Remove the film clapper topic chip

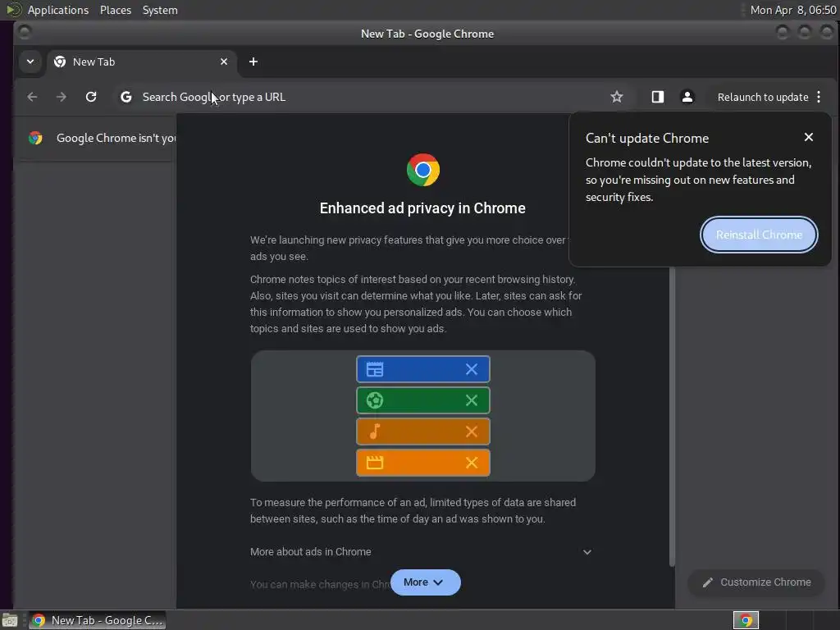coord(472,463)
